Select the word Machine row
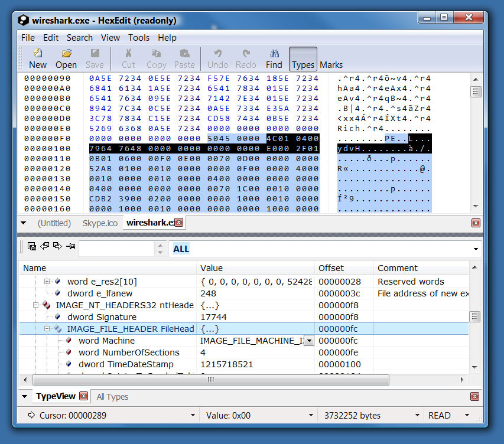 coord(244,341)
